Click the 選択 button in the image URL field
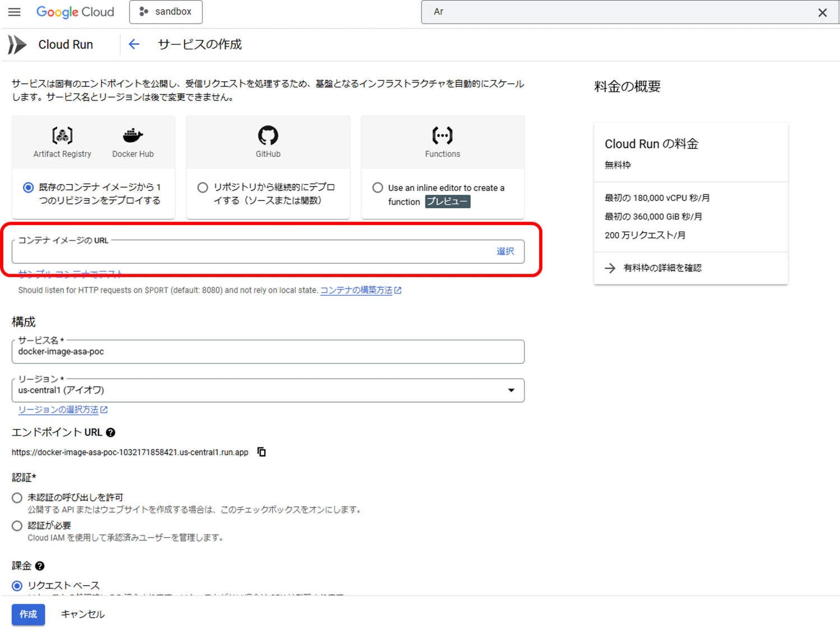Screen dimensions: 840x630 pos(505,251)
